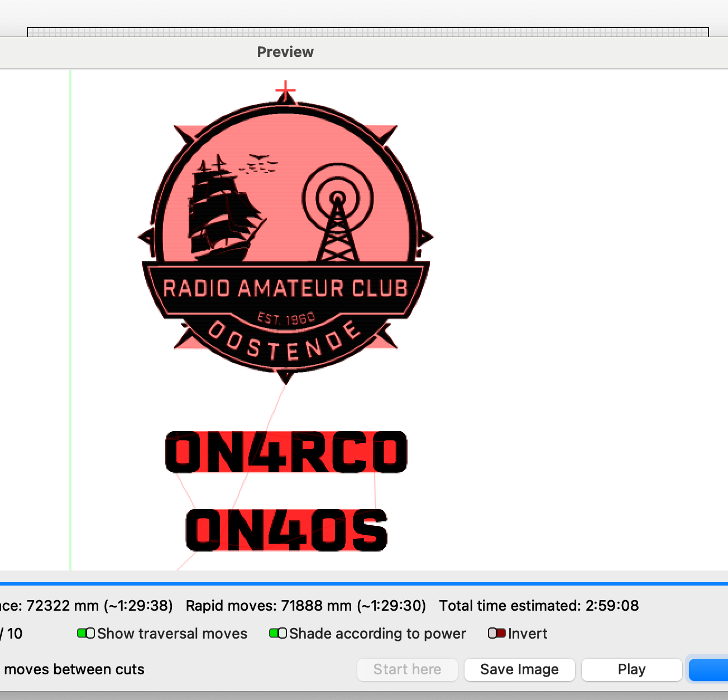Click the Preview window title
This screenshot has height=700, width=728.
click(x=285, y=52)
